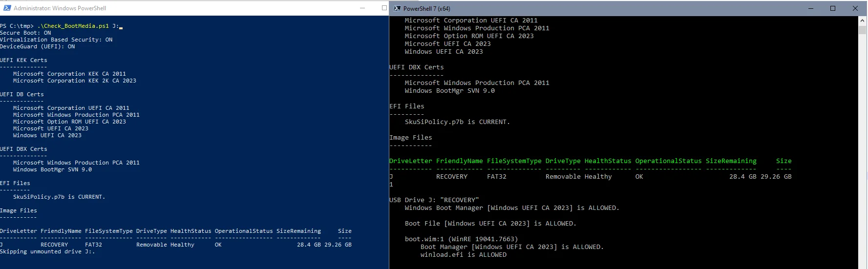Click the 'UEFI KEK Certs' heading
Viewport: 868px width, 269px height.
(x=23, y=60)
